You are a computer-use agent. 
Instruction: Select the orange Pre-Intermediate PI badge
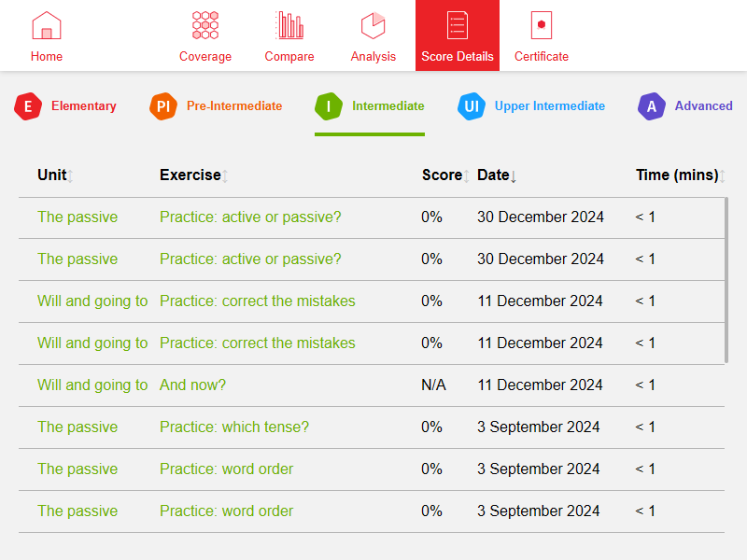163,106
